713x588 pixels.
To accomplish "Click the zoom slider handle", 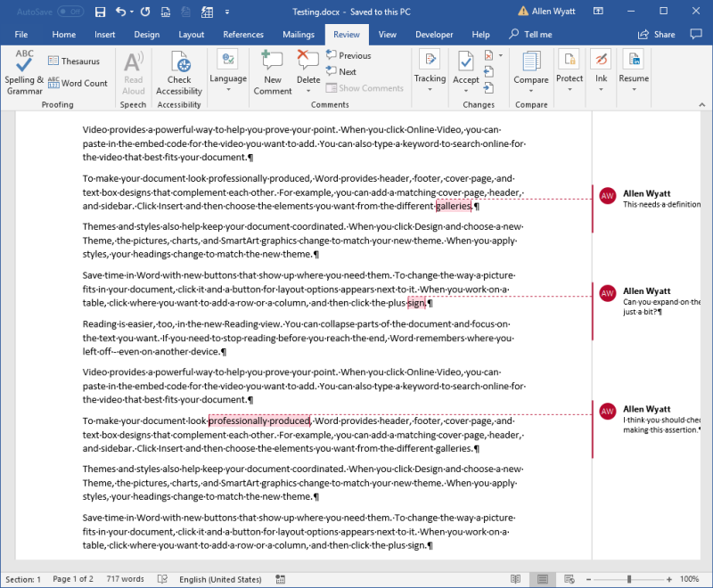I will (x=629, y=579).
